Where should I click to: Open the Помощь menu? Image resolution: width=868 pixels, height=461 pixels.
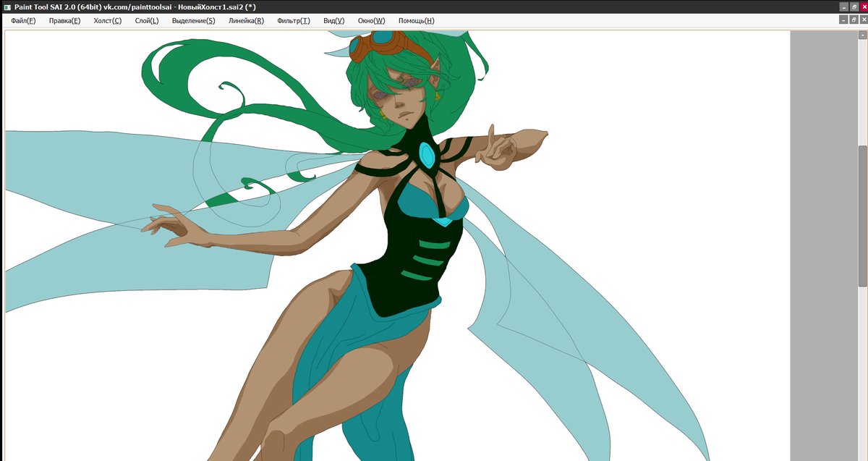[x=416, y=21]
